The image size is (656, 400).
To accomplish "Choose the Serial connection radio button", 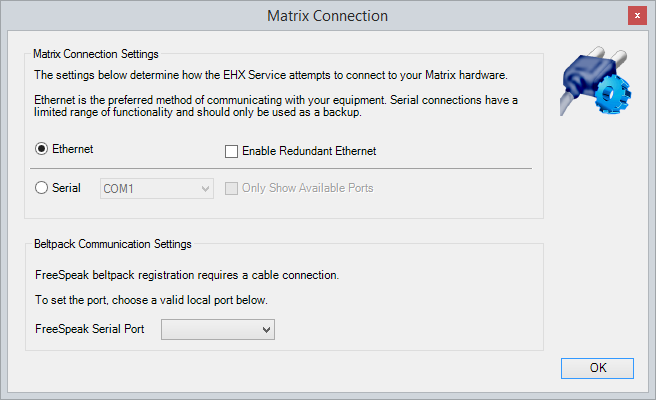I will tap(42, 187).
